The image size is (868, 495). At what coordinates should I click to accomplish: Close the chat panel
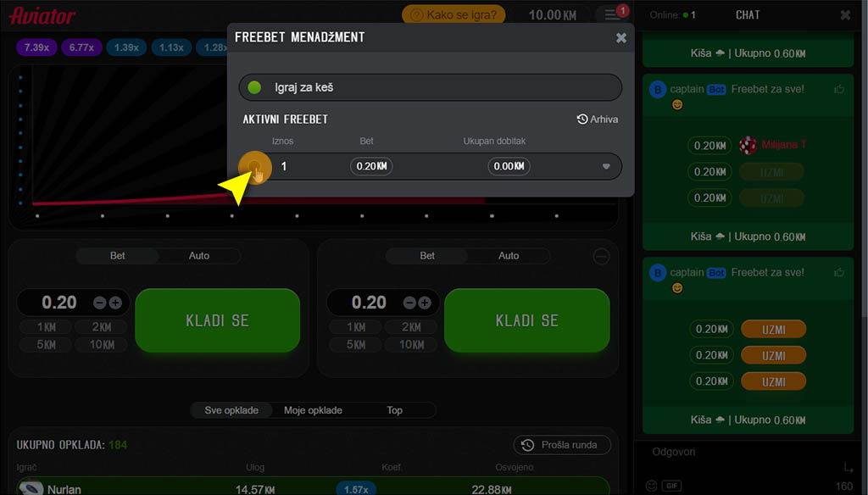coord(845,15)
